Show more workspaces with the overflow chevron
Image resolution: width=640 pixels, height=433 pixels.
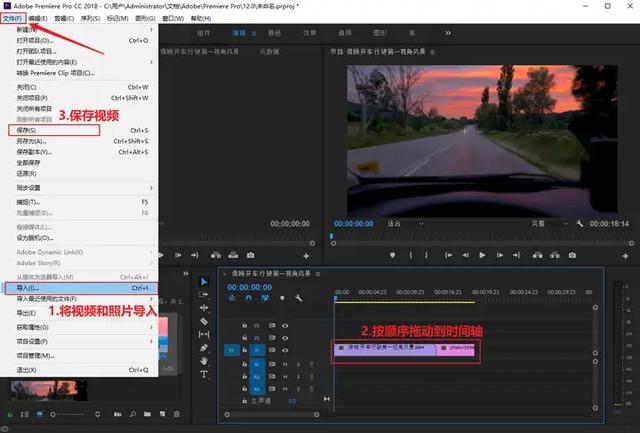[448, 33]
